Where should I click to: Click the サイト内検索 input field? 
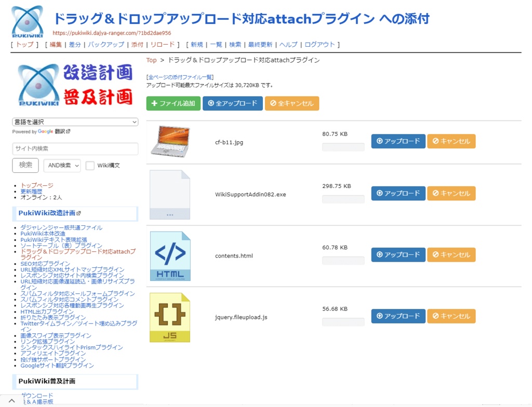click(x=74, y=149)
